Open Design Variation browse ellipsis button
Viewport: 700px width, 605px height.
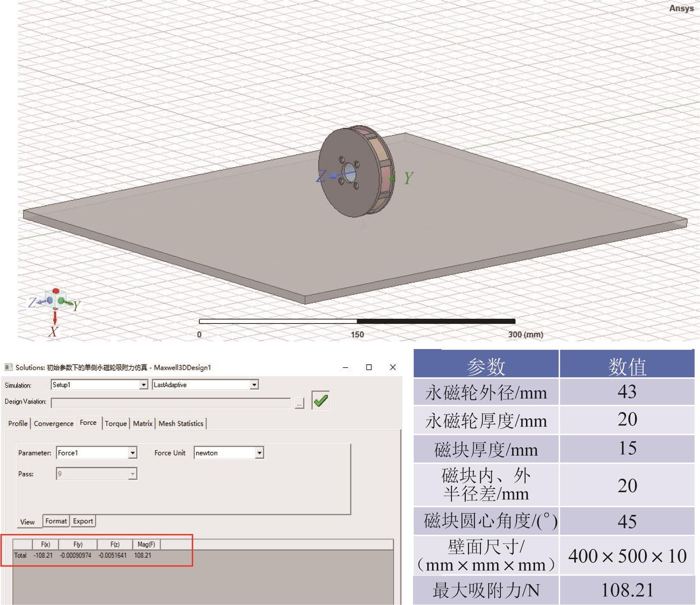click(x=299, y=404)
